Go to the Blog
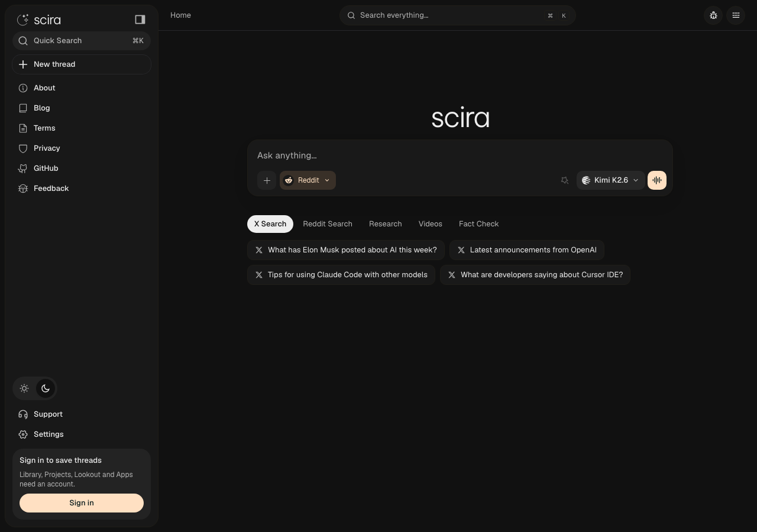The width and height of the screenshot is (757, 532). click(82, 108)
